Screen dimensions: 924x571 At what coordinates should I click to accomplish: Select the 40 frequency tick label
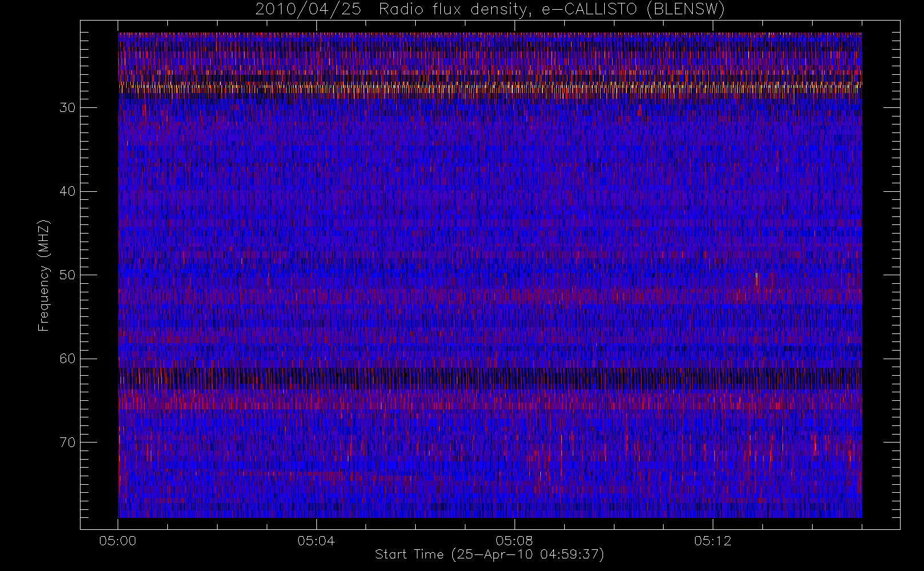[x=67, y=191]
